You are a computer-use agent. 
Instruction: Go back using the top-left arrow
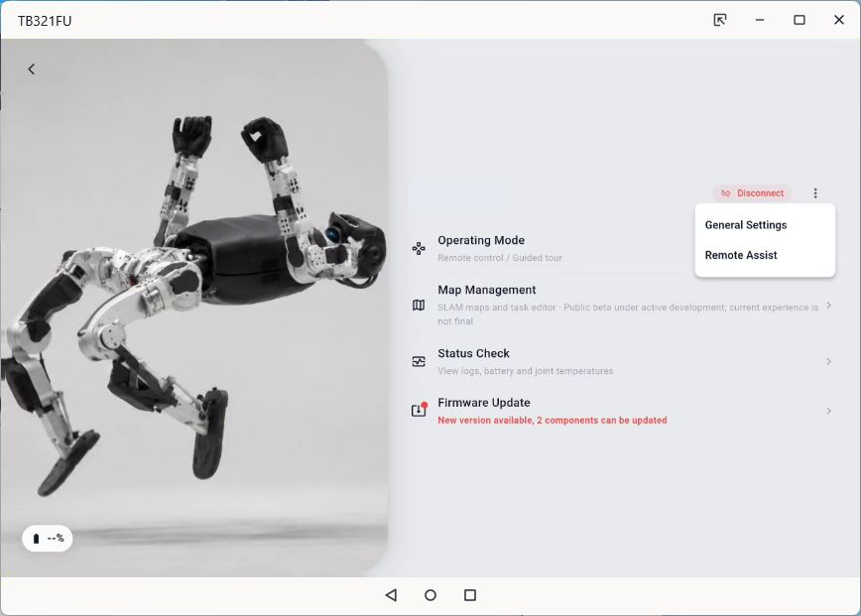click(32, 69)
